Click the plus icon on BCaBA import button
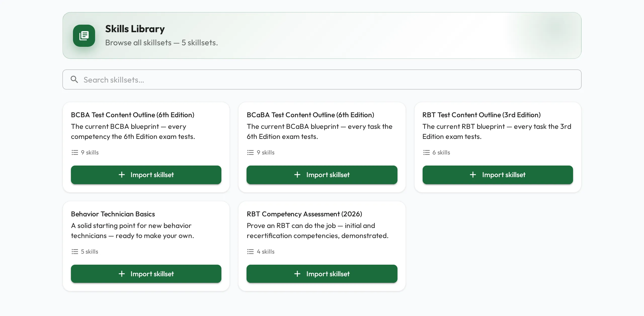The image size is (644, 316). coord(297,175)
